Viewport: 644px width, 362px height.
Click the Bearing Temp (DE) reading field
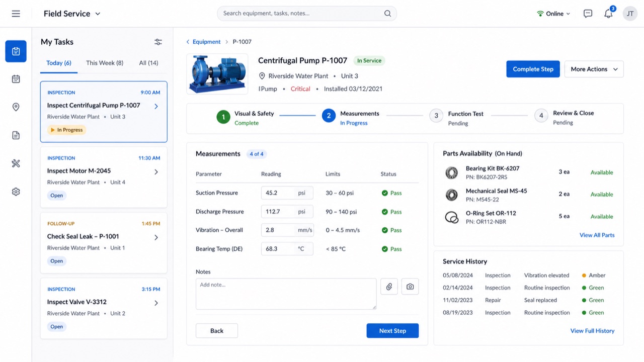coord(287,249)
